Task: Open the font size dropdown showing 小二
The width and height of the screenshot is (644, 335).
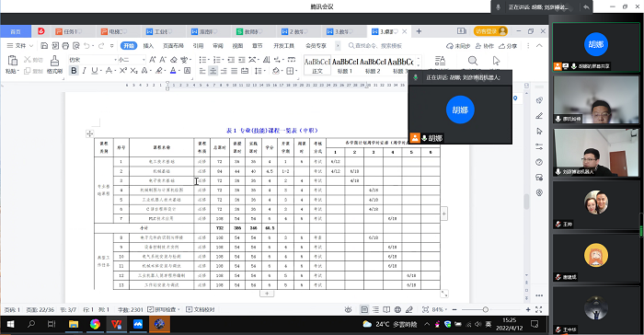Action: point(132,60)
